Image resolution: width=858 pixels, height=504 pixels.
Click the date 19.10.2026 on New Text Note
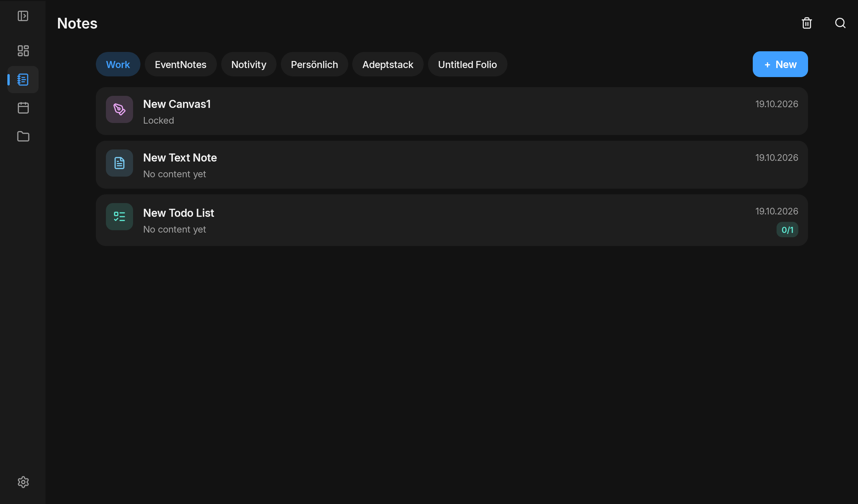(777, 158)
